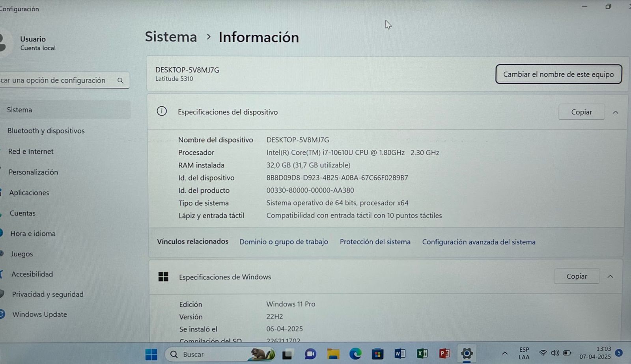Select the RAM value 32,0 GB text

point(308,165)
